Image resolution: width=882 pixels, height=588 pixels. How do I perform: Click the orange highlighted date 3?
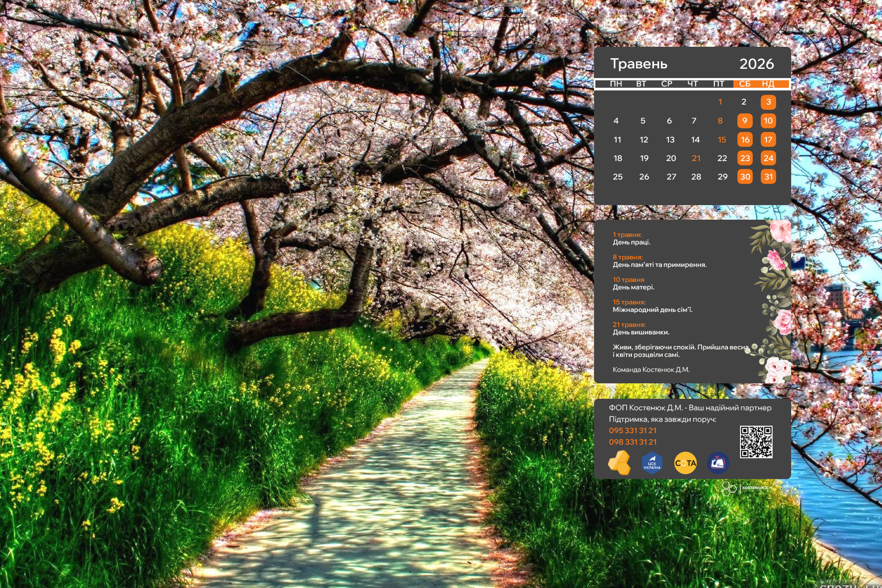coord(768,102)
